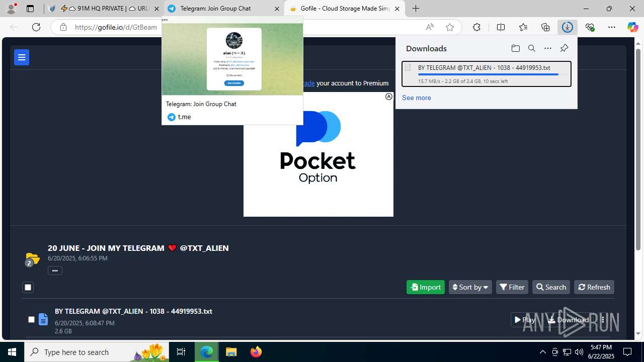Launch Copilot sidebar icon
The height and width of the screenshot is (362, 644).
(632, 27)
